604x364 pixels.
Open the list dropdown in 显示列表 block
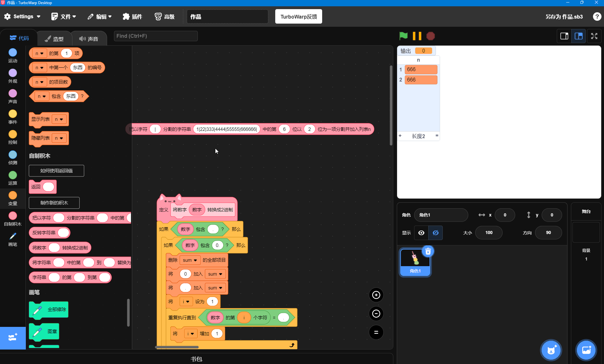(59, 119)
